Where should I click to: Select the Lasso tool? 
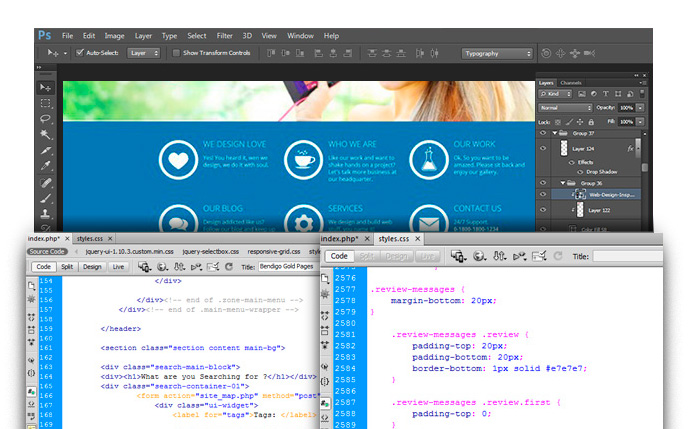click(46, 119)
